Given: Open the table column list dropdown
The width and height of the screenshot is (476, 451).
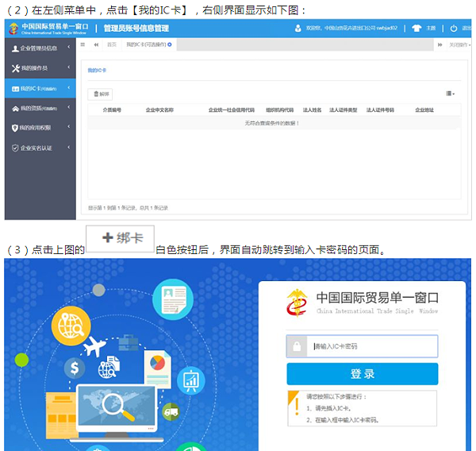Looking at the screenshot, I should [x=451, y=94].
